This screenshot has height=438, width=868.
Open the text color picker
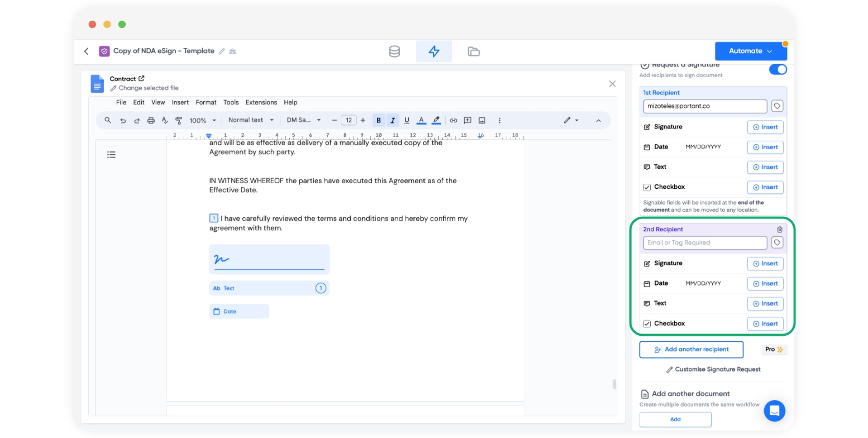pos(421,120)
